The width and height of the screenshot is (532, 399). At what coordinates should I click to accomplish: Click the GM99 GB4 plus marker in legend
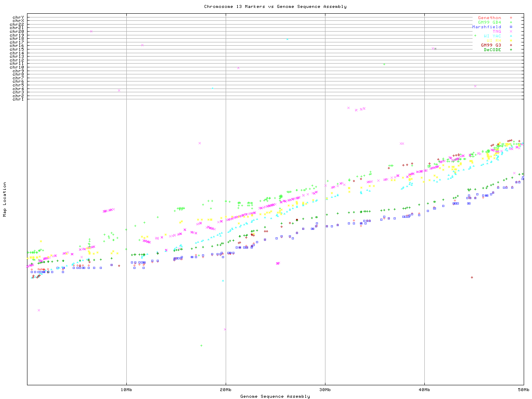pyautogui.click(x=511, y=22)
